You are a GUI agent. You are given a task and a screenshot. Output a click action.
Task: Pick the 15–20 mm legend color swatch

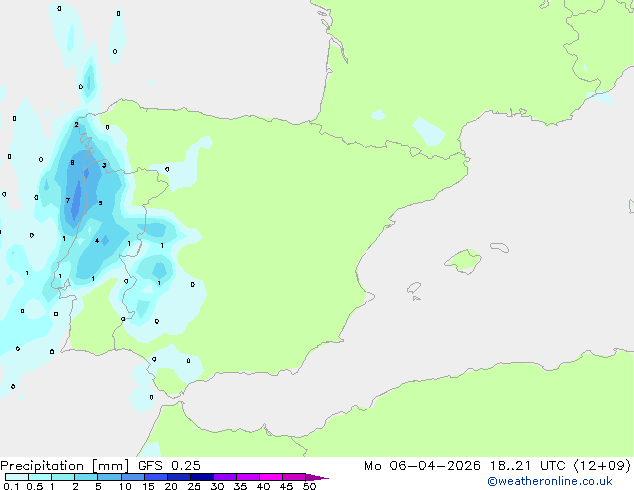155,477
